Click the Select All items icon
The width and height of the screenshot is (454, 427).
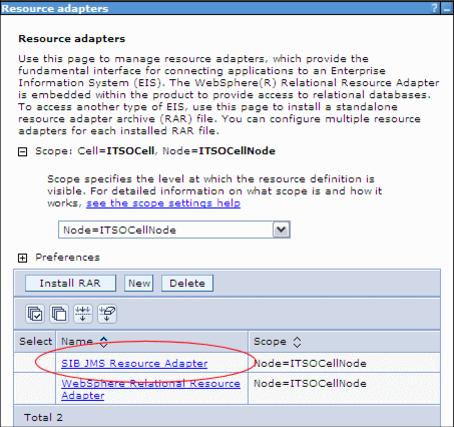pos(35,314)
